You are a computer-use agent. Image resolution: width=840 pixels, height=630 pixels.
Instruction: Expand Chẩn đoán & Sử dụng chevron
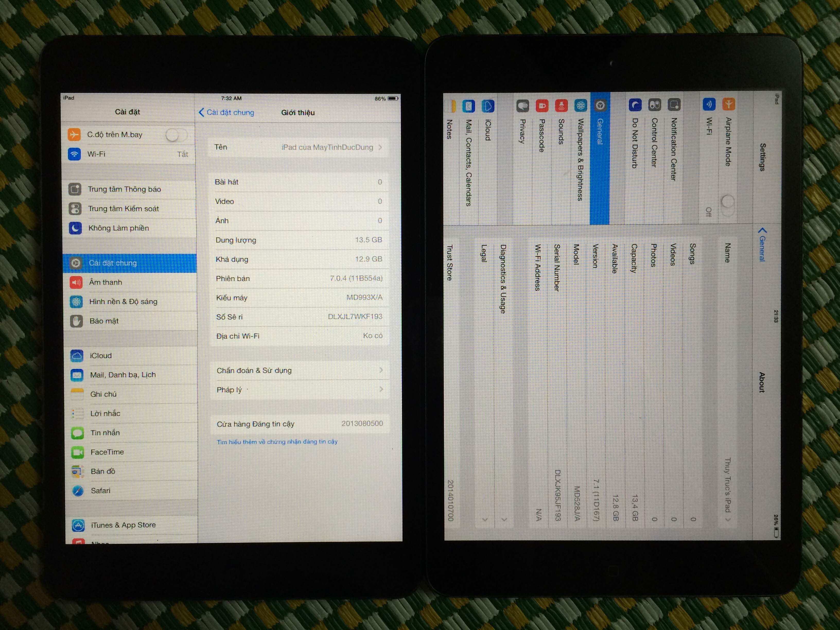coord(381,370)
